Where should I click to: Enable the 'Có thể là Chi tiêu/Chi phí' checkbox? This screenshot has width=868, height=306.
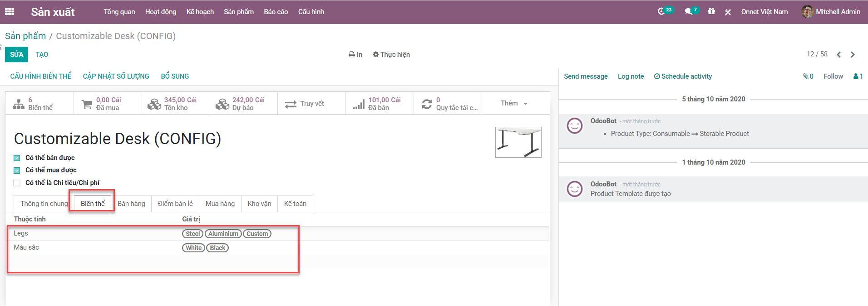pyautogui.click(x=17, y=183)
